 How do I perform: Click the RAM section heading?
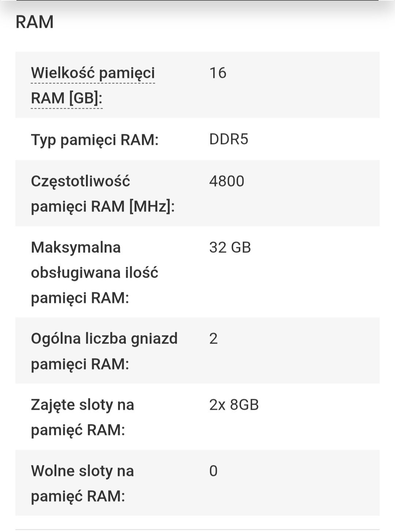tap(34, 22)
